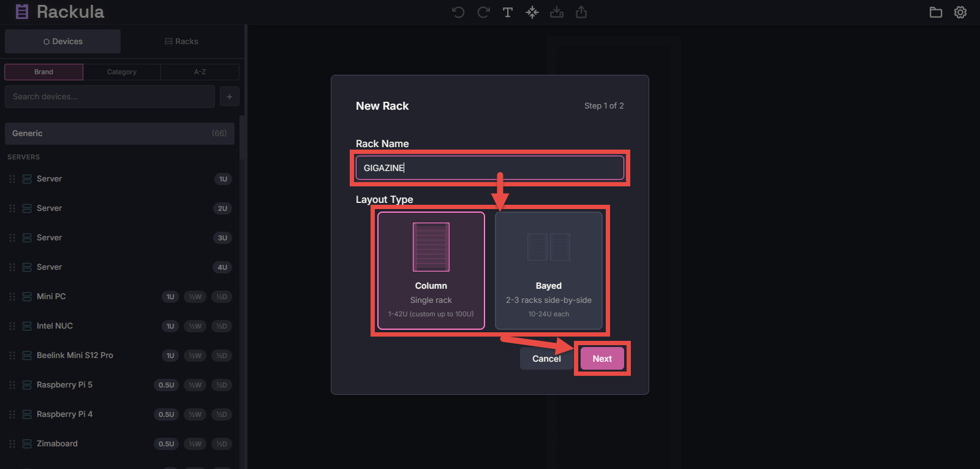This screenshot has height=469, width=980.
Task: Cancel the New Rack dialog
Action: pos(546,359)
